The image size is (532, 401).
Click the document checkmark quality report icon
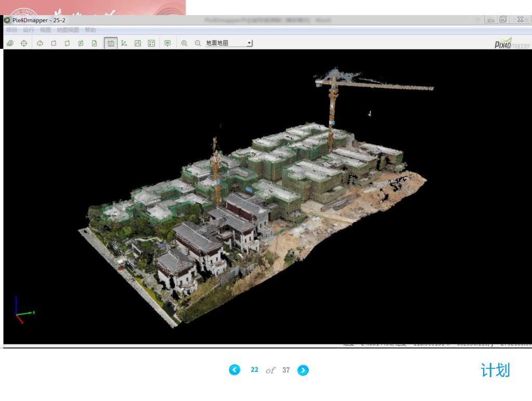point(94,43)
